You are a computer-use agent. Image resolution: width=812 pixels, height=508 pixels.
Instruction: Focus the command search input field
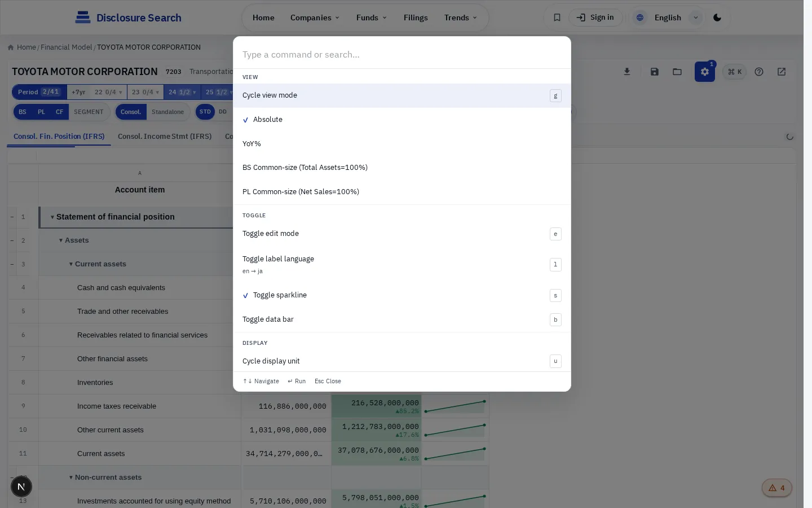(x=402, y=55)
